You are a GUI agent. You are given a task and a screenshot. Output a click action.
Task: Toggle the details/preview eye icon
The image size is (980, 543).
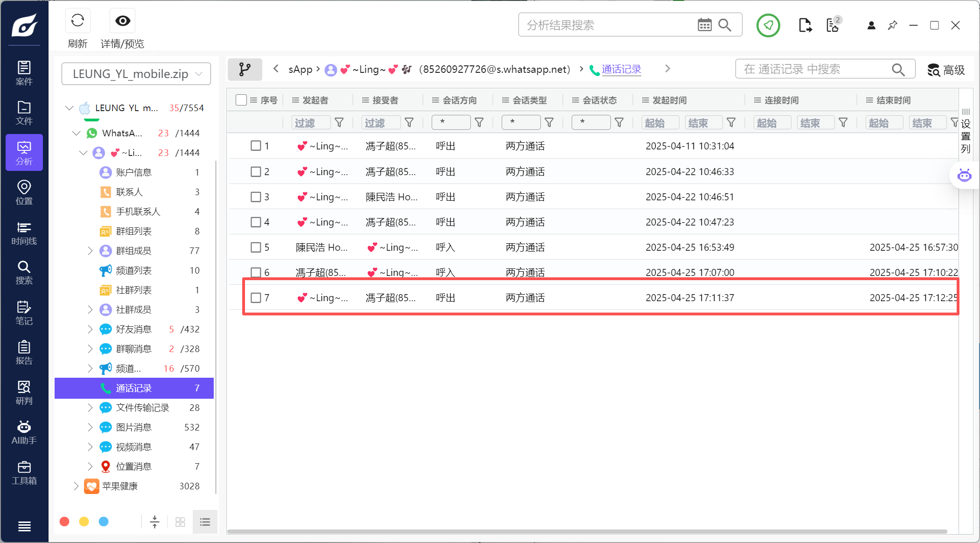[123, 21]
